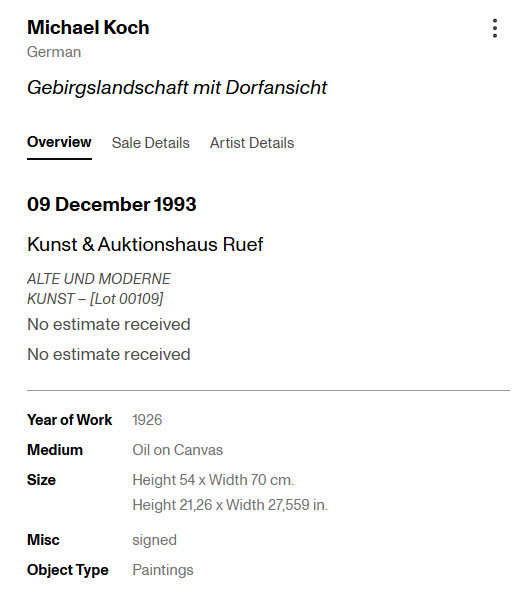Switch to the Sale Details tab
Image resolution: width=527 pixels, height=596 pixels.
point(151,143)
